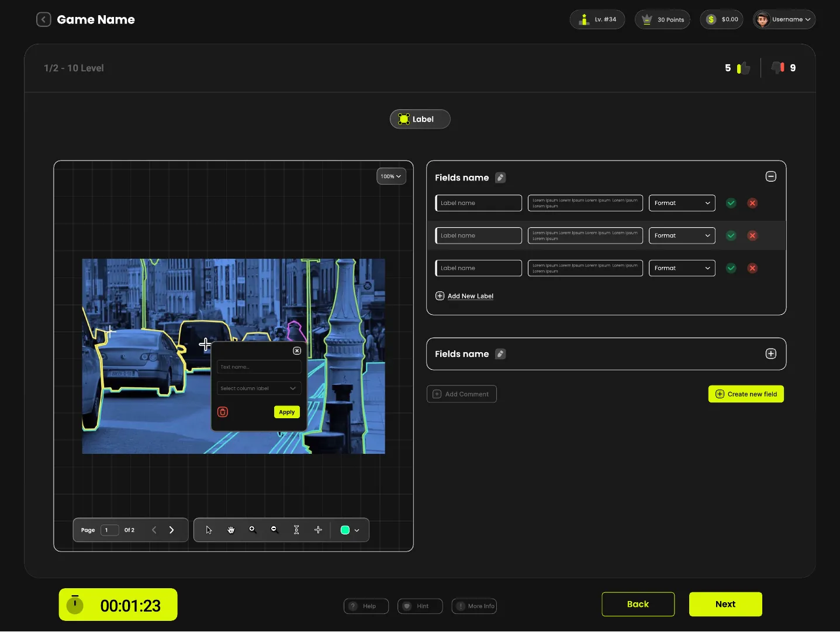Click the first row Lorem ipsum description field
Image resolution: width=840 pixels, height=632 pixels.
pos(585,203)
